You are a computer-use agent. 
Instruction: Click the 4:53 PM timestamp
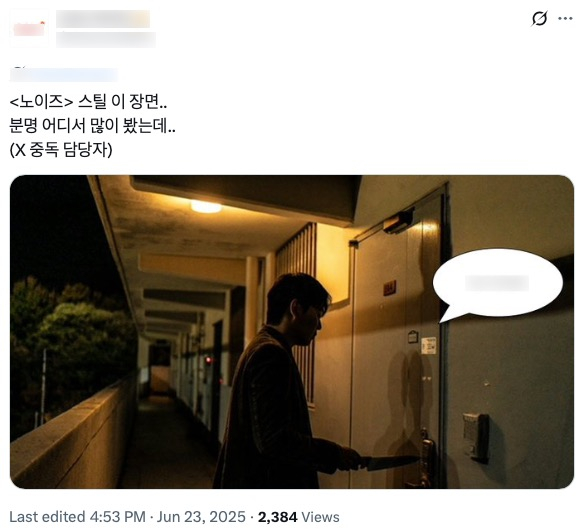click(x=118, y=517)
